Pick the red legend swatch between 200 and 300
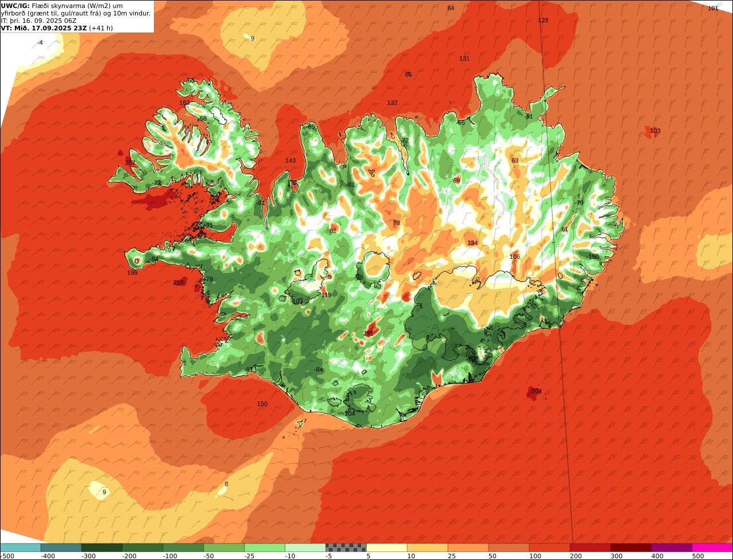 click(x=590, y=547)
